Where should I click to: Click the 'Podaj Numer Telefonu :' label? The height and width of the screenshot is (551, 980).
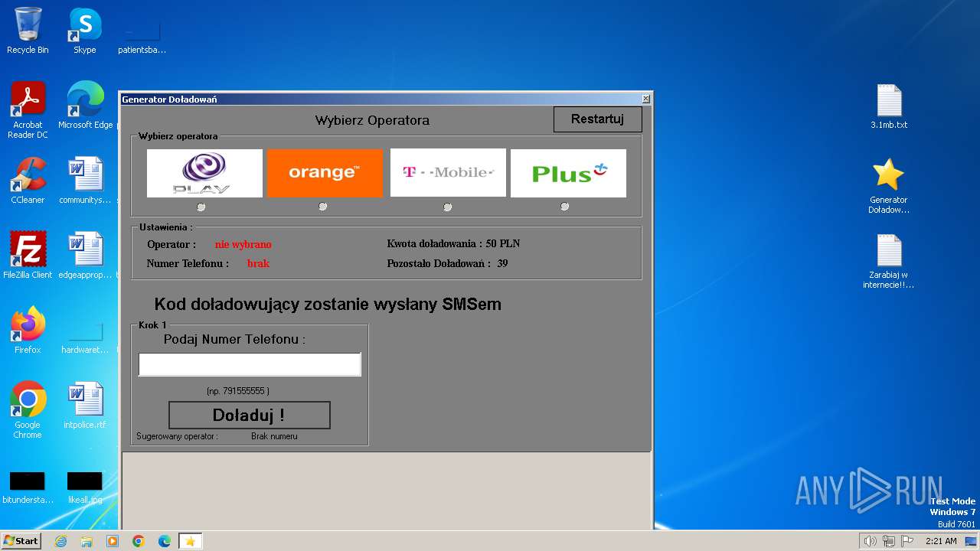click(234, 339)
